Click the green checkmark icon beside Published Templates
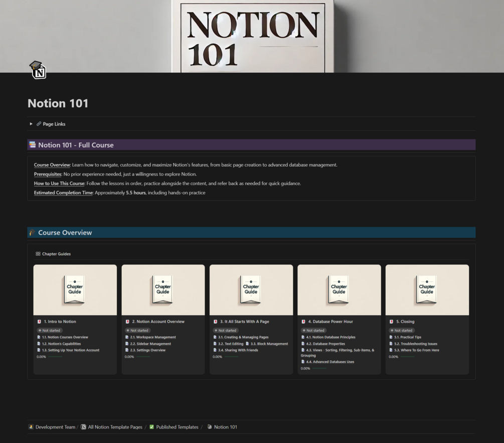Image resolution: width=504 pixels, height=443 pixels. point(151,427)
